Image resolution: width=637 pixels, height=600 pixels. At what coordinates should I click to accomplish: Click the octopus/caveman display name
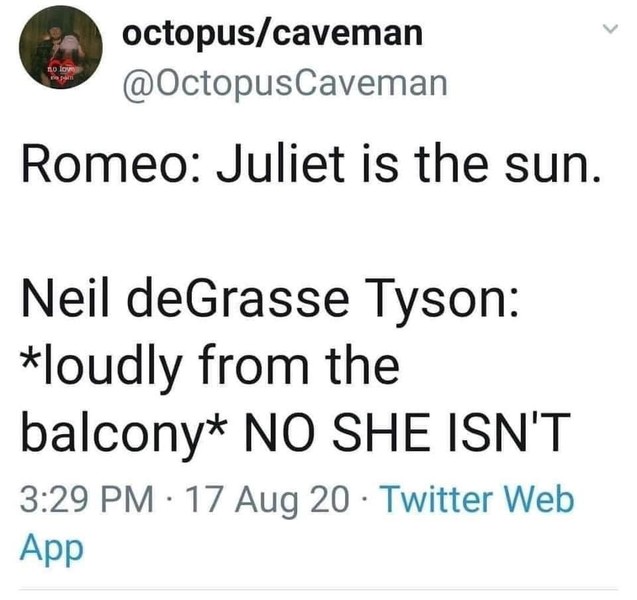pyautogui.click(x=272, y=34)
